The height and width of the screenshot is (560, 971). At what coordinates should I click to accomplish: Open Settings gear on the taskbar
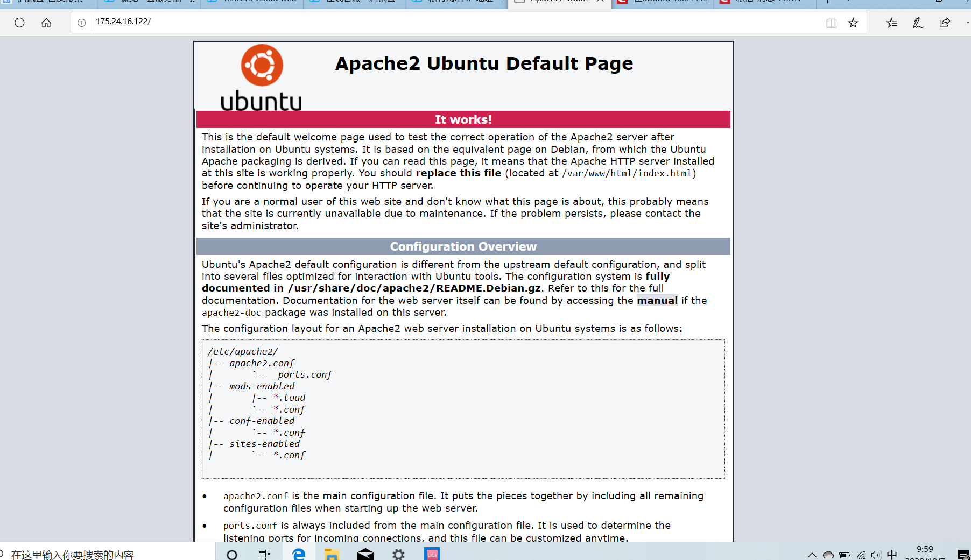(398, 554)
